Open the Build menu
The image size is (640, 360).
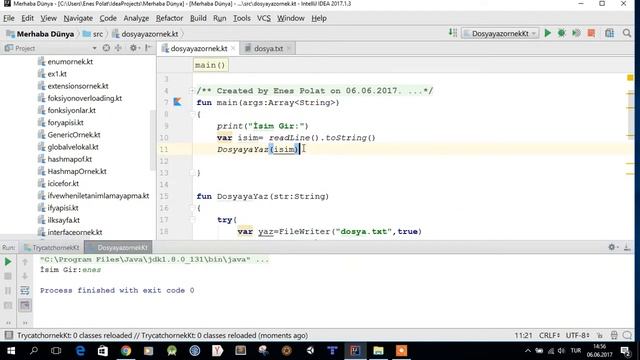[198, 18]
